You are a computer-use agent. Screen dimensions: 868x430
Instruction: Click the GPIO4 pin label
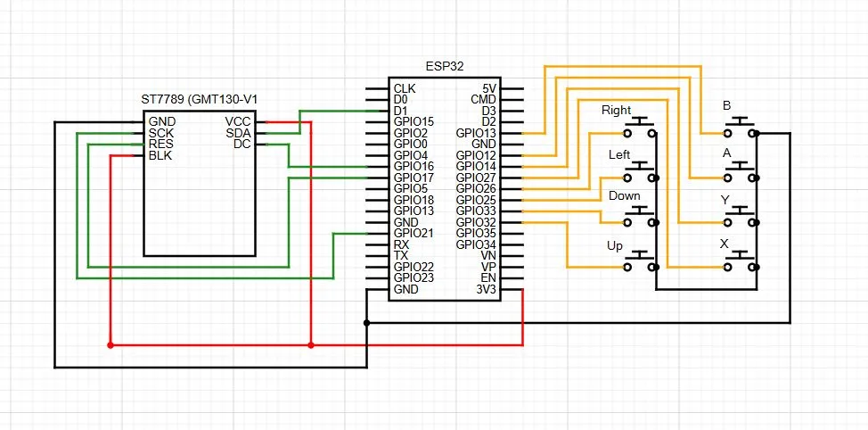click(x=411, y=155)
